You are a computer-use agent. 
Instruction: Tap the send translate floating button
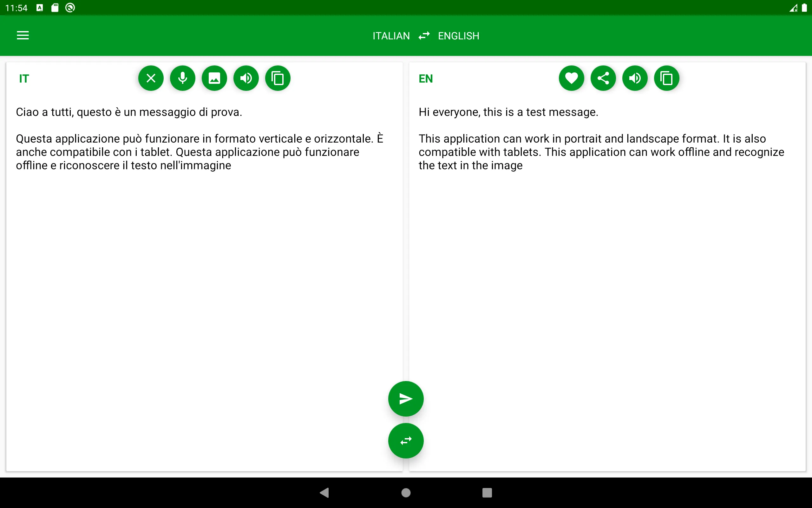[x=406, y=399]
